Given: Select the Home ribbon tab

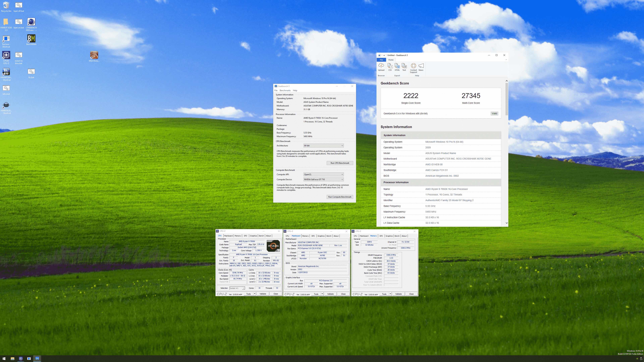Looking at the screenshot, I should click(391, 60).
